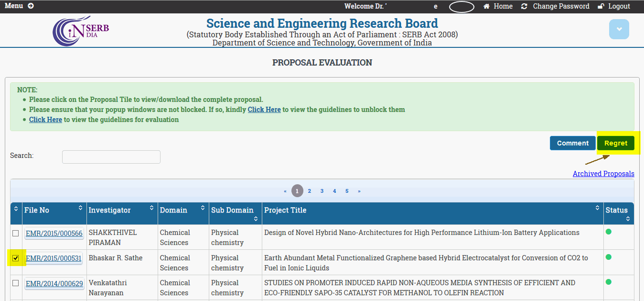Select checkbox for proposal EMR/2014/000629
644x301 pixels.
click(16, 283)
